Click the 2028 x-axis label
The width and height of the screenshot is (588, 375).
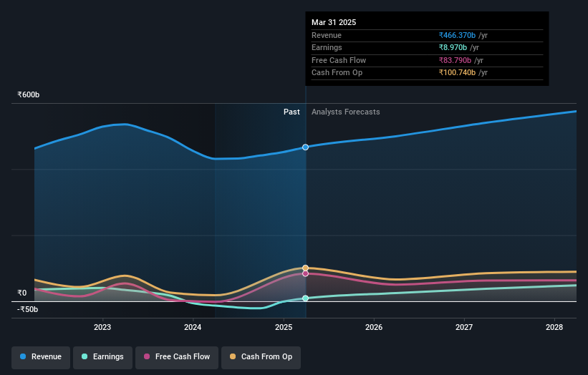pyautogui.click(x=554, y=327)
